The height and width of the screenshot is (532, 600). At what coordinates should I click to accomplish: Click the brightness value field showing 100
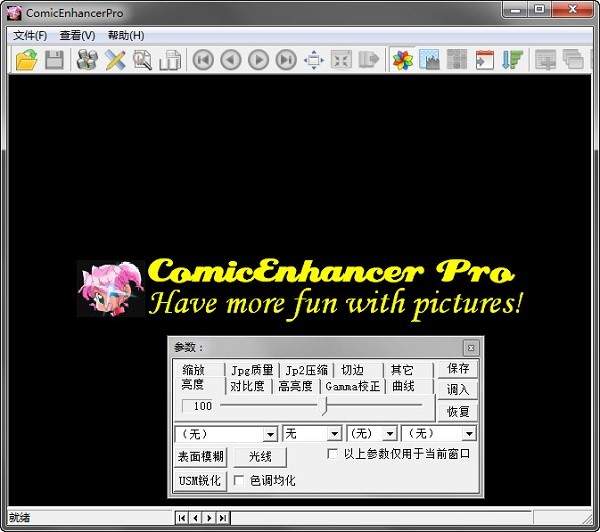point(198,406)
